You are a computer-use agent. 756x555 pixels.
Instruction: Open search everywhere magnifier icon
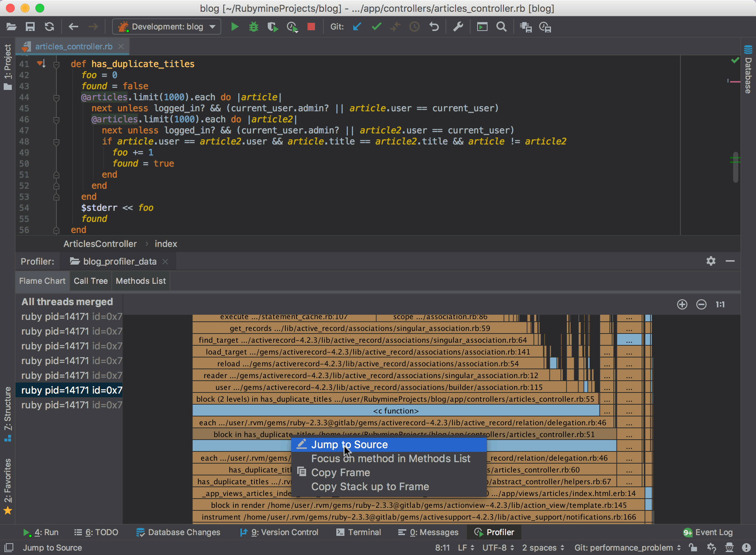pyautogui.click(x=501, y=27)
